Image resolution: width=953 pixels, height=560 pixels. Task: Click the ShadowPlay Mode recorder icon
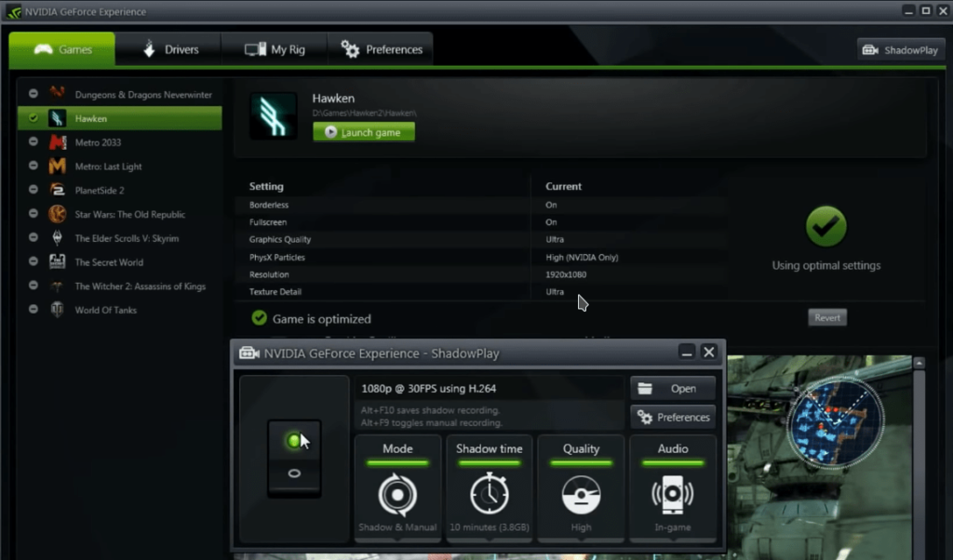coord(397,494)
